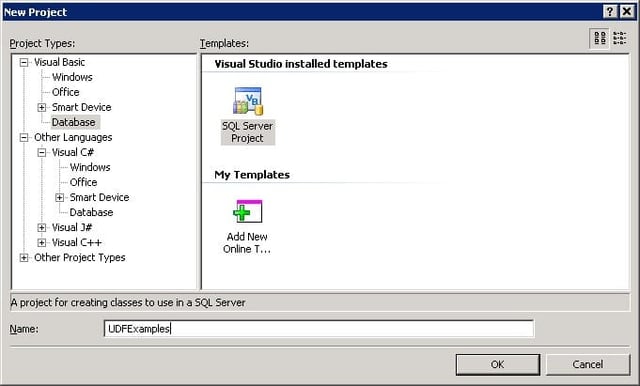Select the Visual J# label

pyautogui.click(x=72, y=228)
